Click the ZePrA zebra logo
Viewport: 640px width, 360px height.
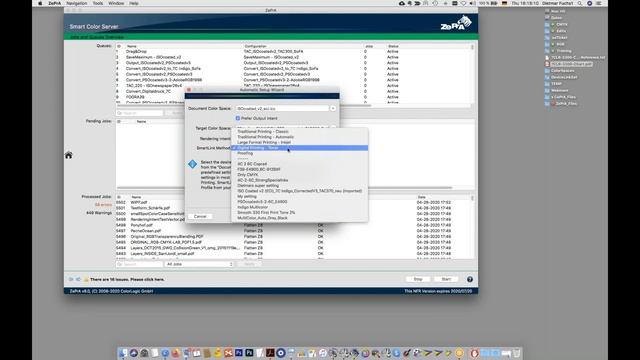[x=456, y=22]
